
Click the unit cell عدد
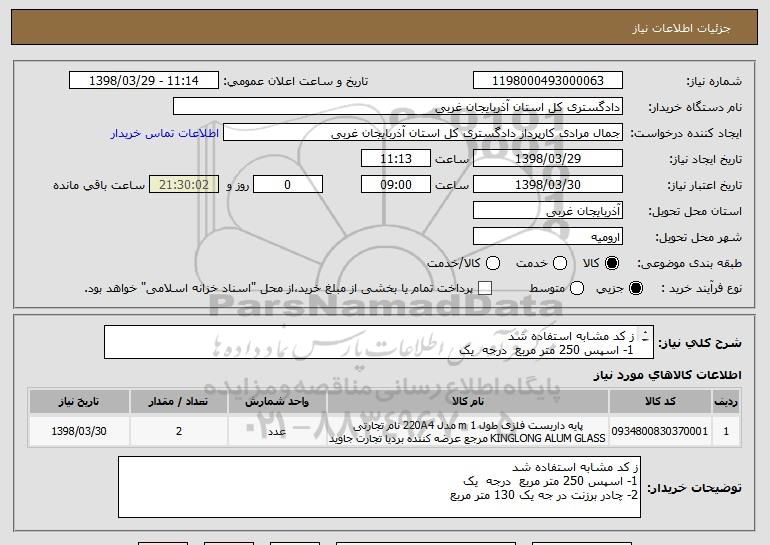pos(277,431)
